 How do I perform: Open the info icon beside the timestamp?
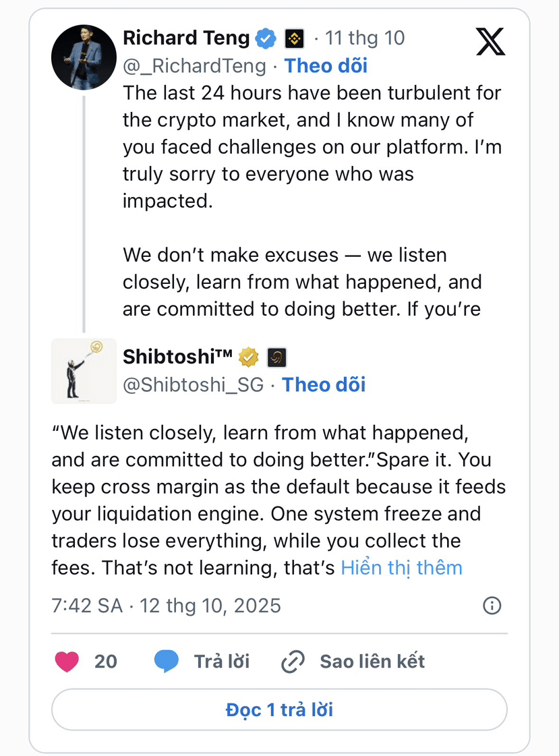pyautogui.click(x=492, y=606)
